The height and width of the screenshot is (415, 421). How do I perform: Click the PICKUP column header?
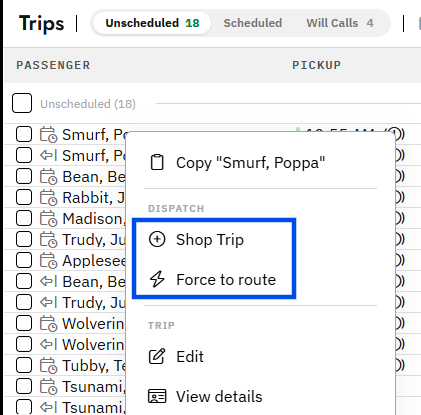(x=316, y=65)
